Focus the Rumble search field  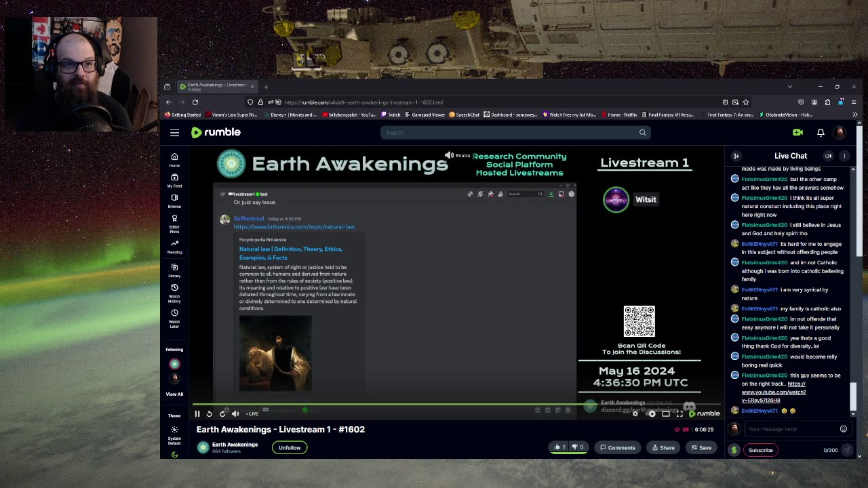tap(509, 132)
